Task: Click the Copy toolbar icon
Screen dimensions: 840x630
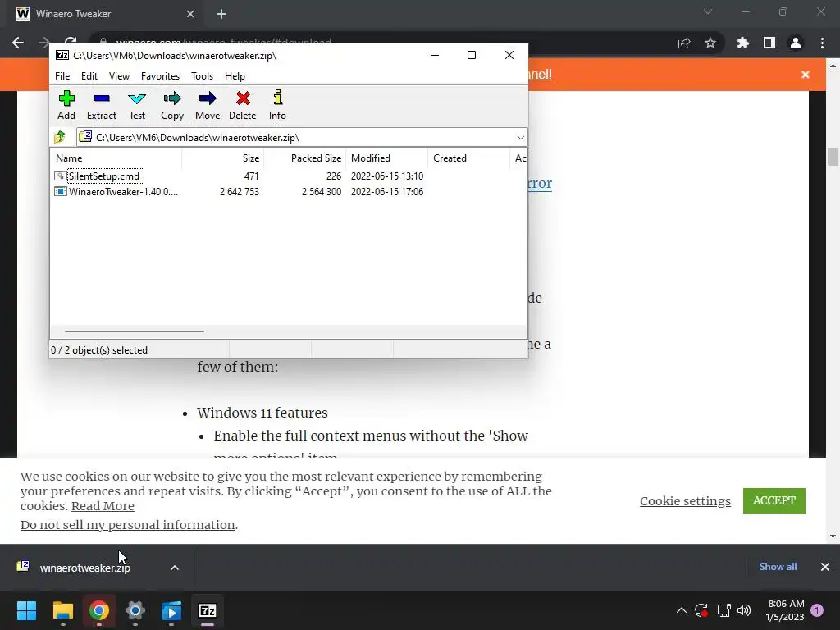Action: pos(172,106)
